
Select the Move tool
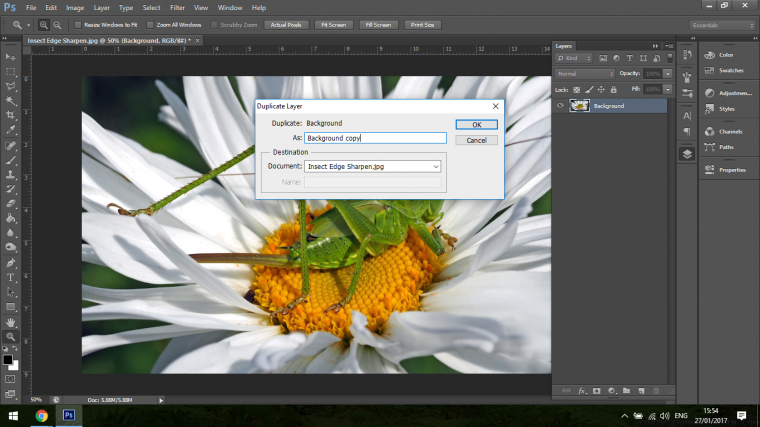[10, 57]
